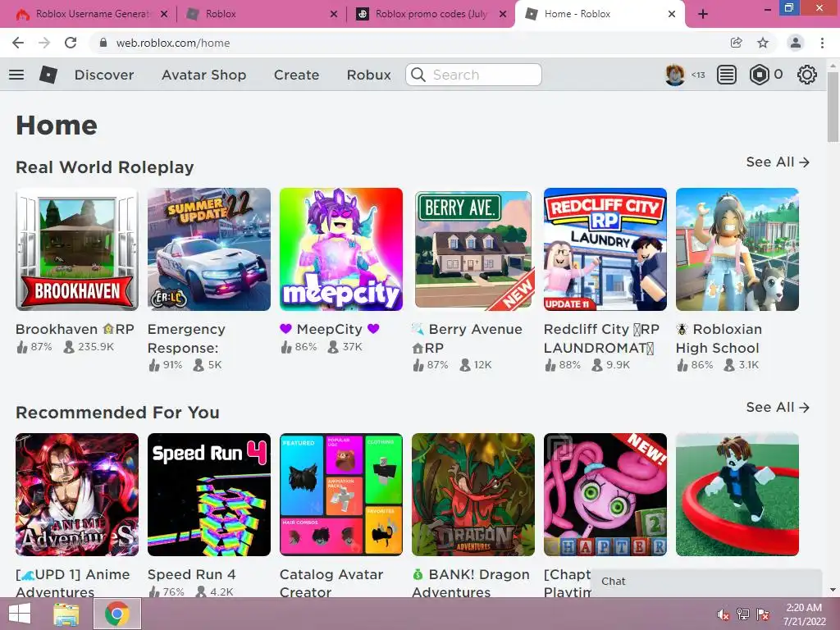Click the Brookhaven RP title link
Viewport: 840px width, 630px height.
pyautogui.click(x=75, y=329)
